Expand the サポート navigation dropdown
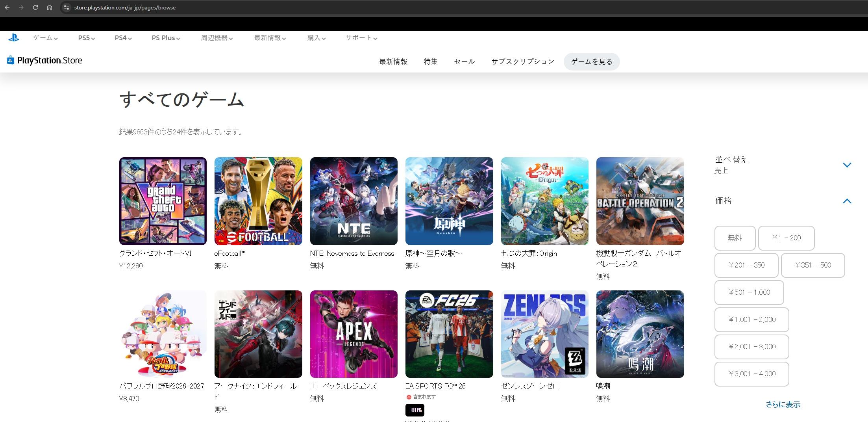 361,38
